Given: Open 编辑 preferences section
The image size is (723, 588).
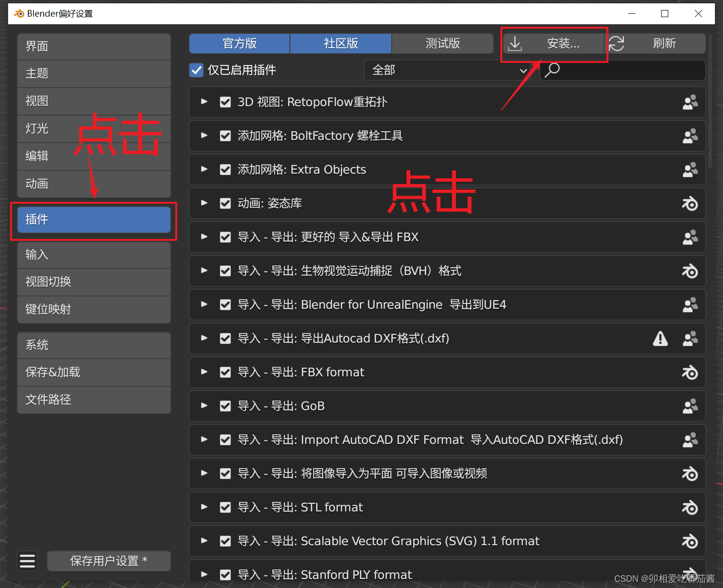Looking at the screenshot, I should click(94, 157).
